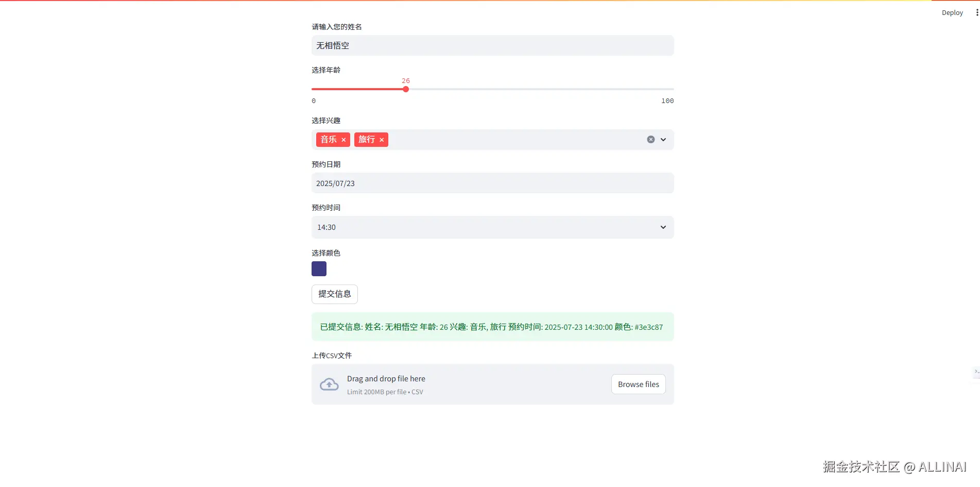Submit the form with 提交信息

pyautogui.click(x=334, y=294)
